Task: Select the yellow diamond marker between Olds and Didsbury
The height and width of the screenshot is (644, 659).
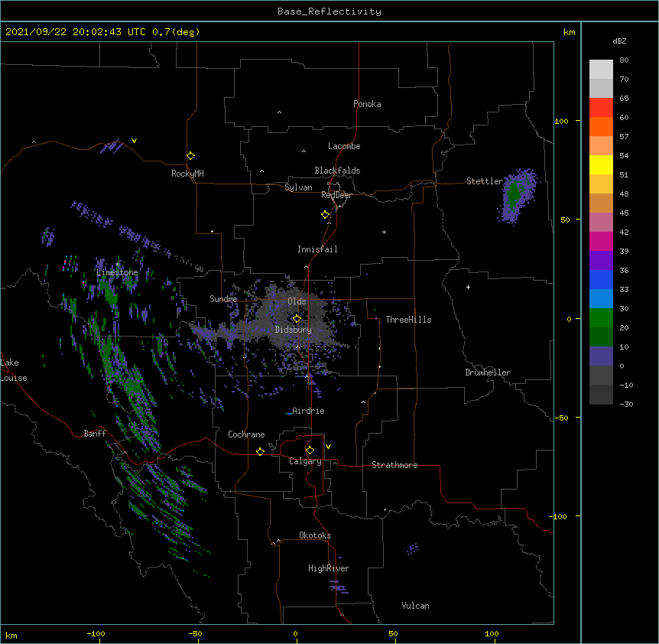Action: point(297,319)
